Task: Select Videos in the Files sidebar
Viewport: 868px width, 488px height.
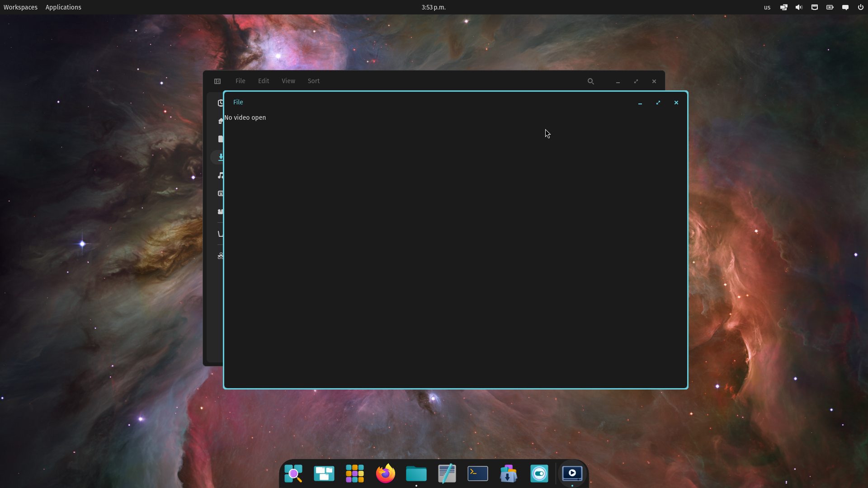Action: (220, 211)
